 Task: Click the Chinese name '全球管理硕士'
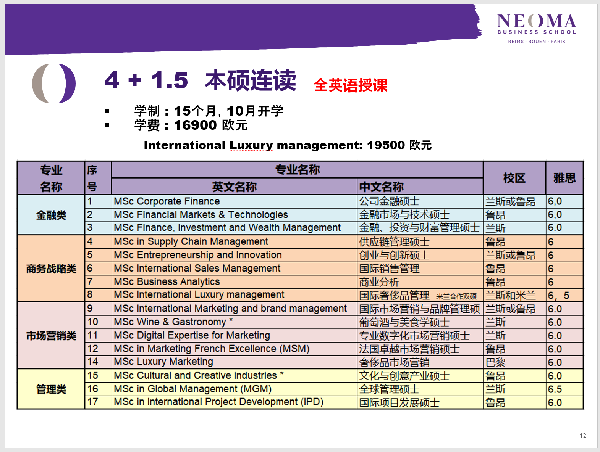point(389,389)
